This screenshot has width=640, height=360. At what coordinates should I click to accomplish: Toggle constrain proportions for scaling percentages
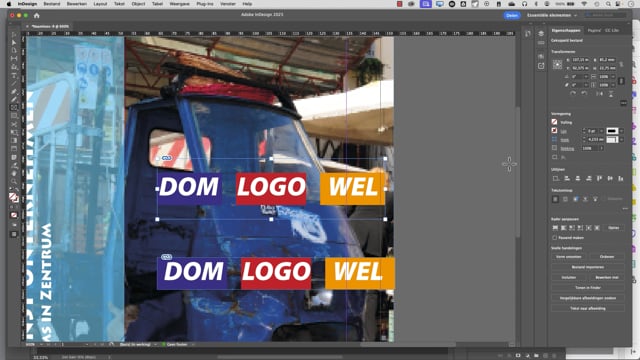point(621,81)
